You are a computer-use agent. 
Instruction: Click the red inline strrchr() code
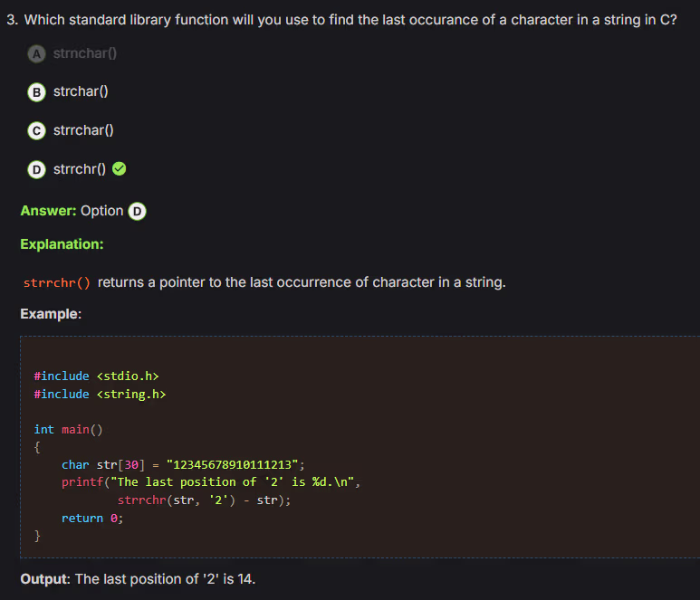pyautogui.click(x=56, y=282)
